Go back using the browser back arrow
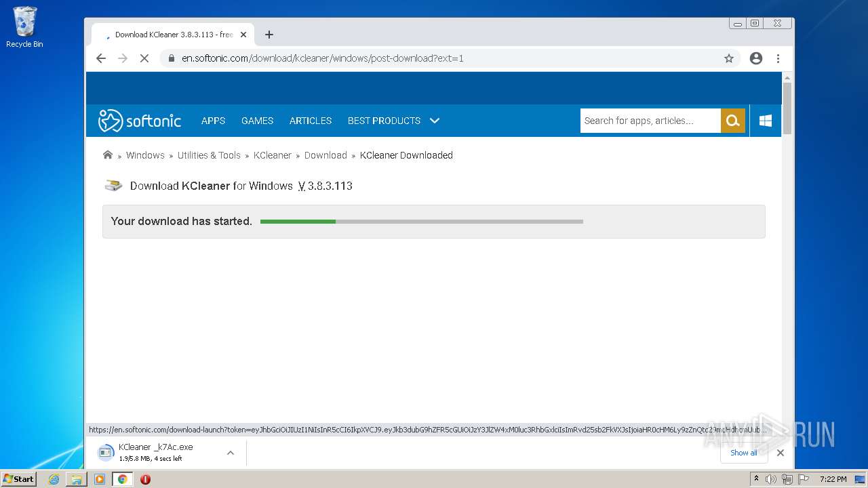Screen dimensions: 868x488 click(101, 58)
